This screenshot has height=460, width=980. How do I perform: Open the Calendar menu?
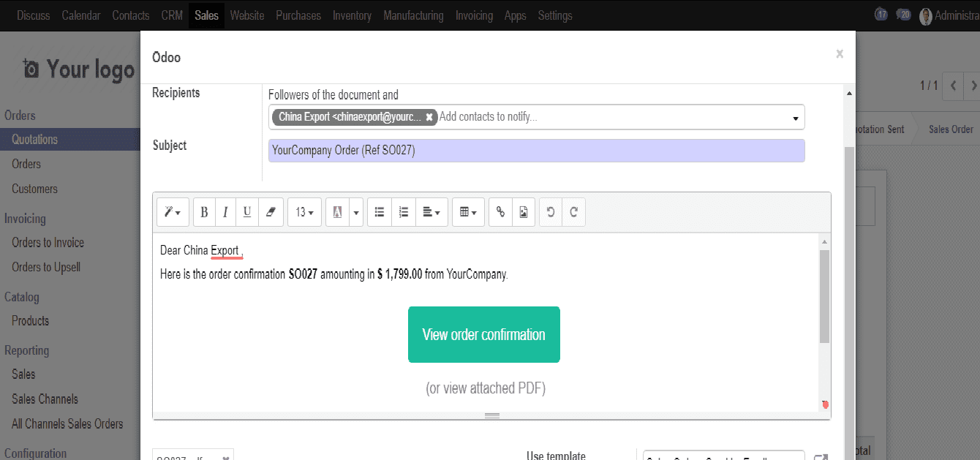point(81,15)
